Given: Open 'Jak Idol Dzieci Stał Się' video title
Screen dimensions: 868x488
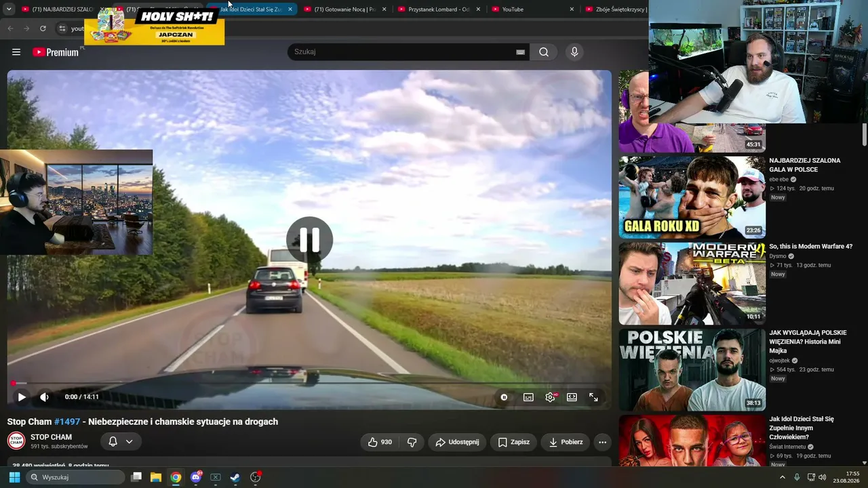Looking at the screenshot, I should 802,428.
